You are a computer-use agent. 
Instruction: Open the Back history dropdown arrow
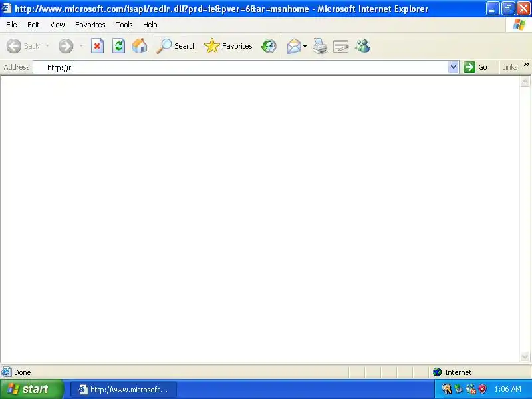47,46
